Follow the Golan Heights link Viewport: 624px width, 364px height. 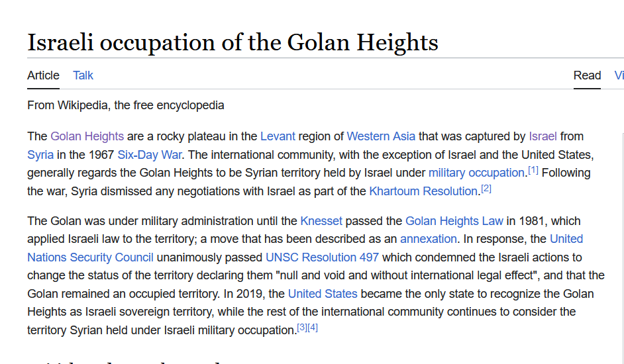[x=87, y=136]
